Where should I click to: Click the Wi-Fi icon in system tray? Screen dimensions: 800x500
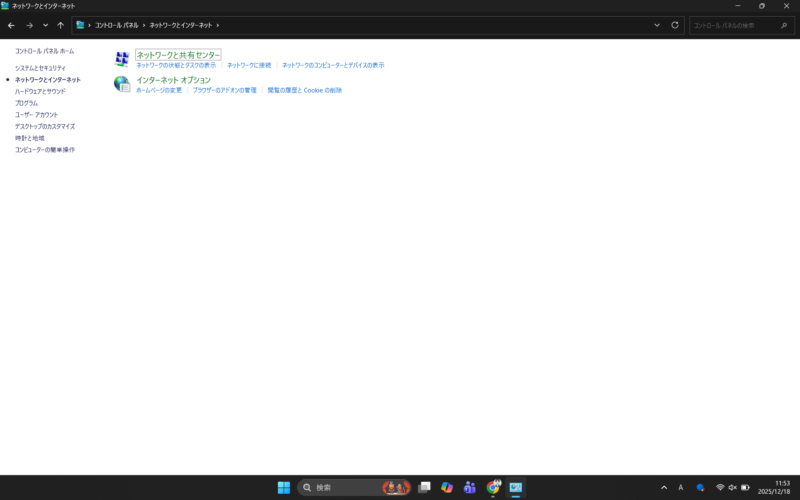tap(719, 487)
